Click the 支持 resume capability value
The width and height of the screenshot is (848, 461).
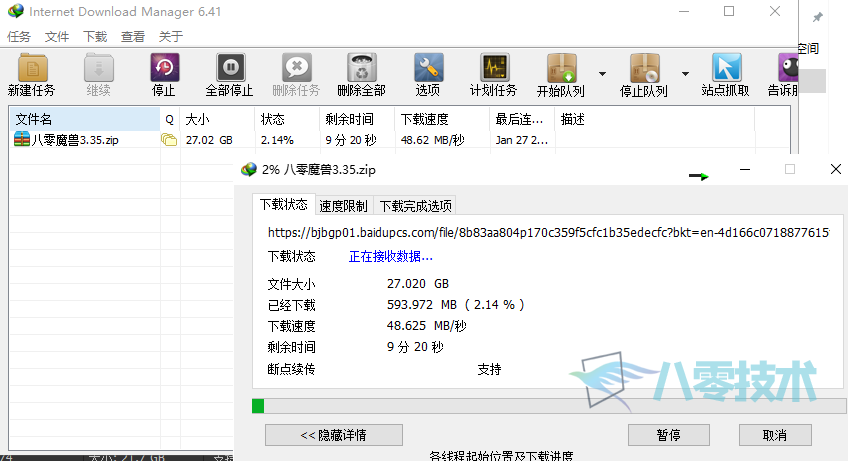(489, 369)
